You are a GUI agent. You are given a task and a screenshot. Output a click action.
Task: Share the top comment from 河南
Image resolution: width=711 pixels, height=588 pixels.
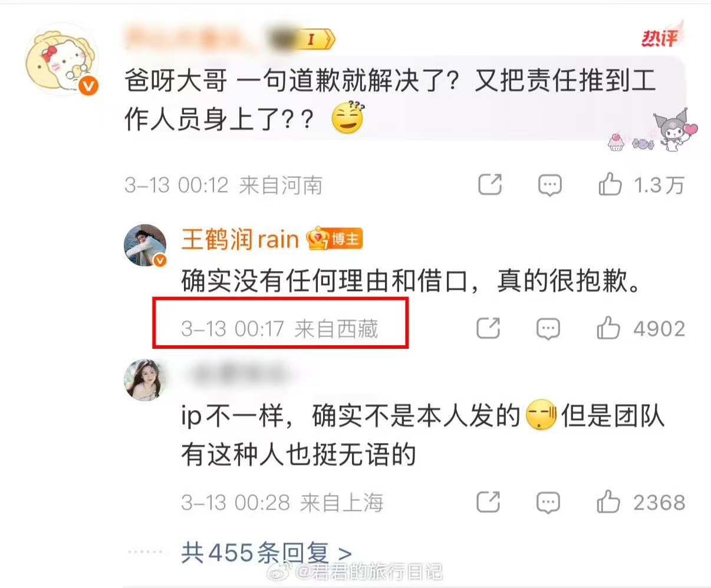point(489,184)
